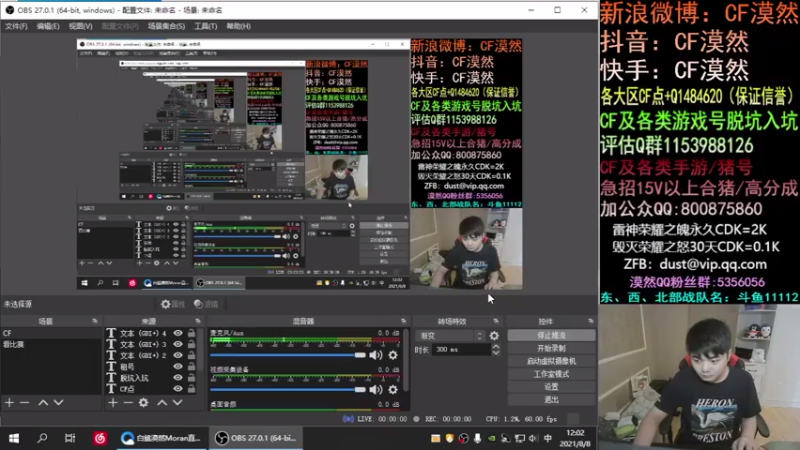Select the CF scene

[x=51, y=333]
